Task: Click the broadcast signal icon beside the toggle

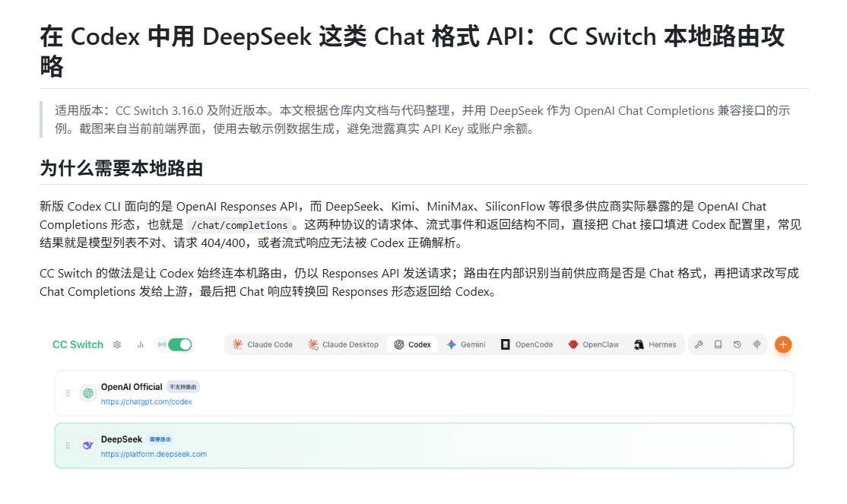Action: (x=161, y=344)
